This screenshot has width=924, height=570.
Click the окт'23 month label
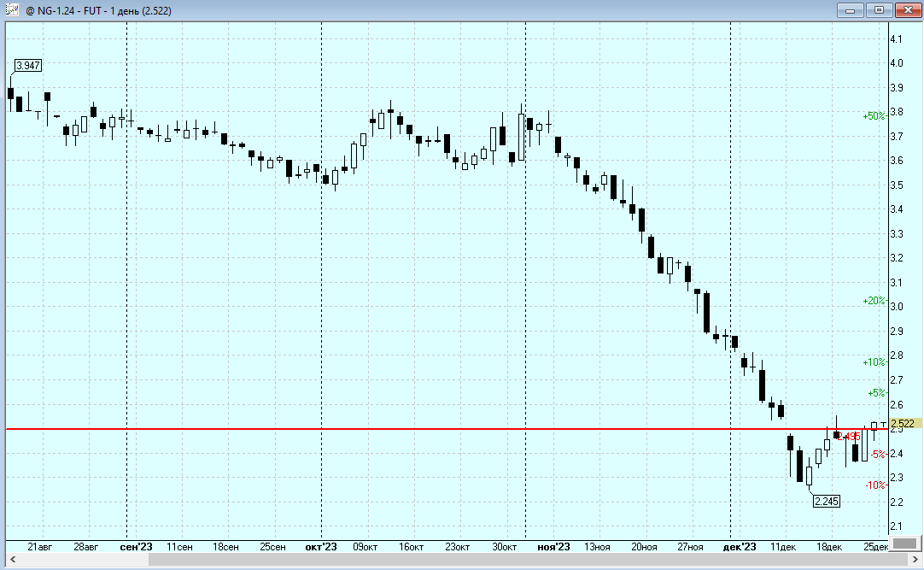(x=321, y=546)
